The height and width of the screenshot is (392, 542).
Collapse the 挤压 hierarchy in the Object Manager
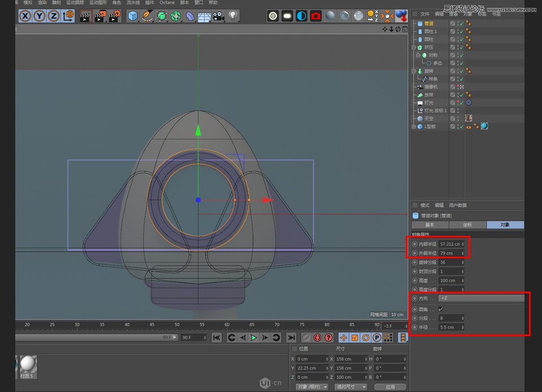tap(414, 47)
